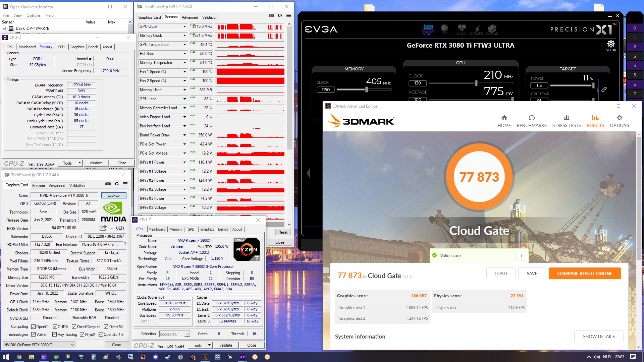Switch to the Mainboard tab in CPU-Z CPU window
644x362 pixels.
pyautogui.click(x=157, y=229)
